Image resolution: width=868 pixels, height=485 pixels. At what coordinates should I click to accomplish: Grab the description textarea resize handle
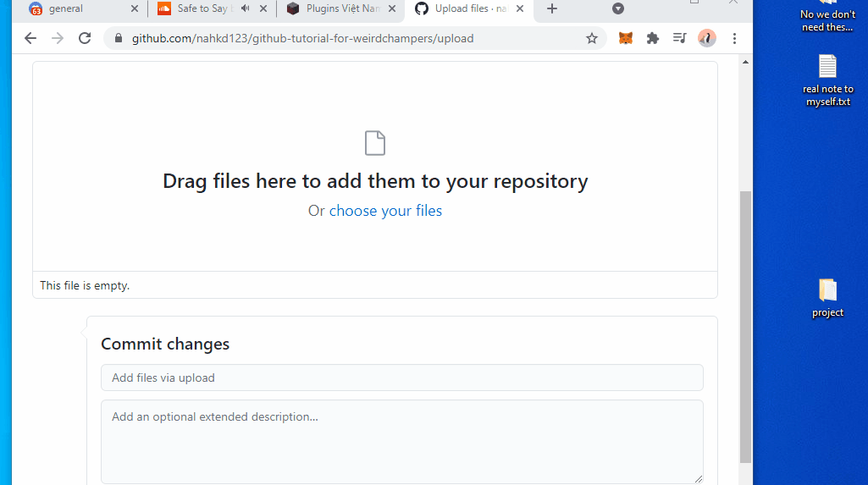click(698, 479)
